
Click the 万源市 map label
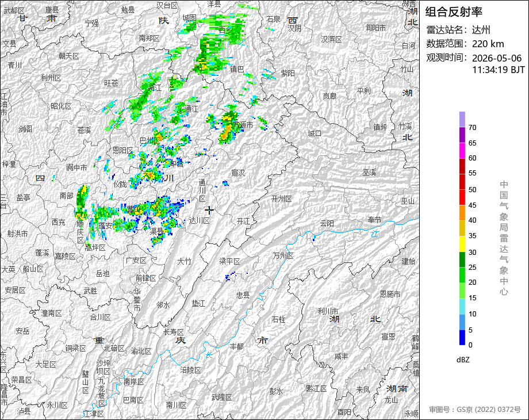coord(243,125)
